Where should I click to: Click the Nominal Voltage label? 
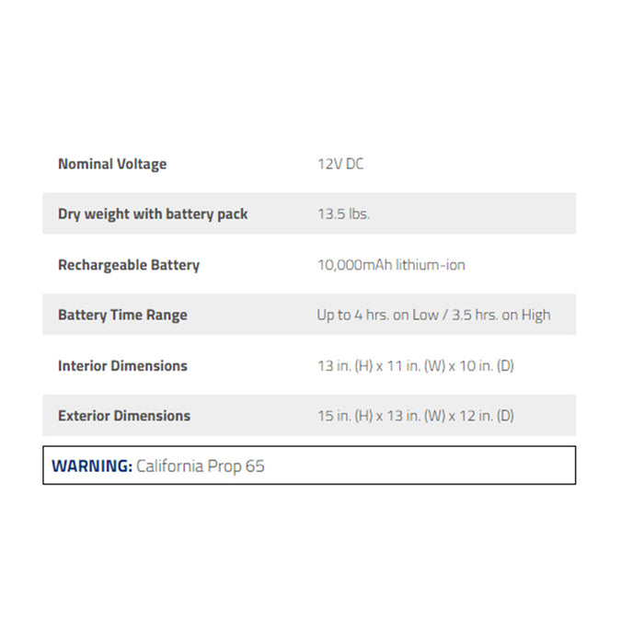point(112,165)
